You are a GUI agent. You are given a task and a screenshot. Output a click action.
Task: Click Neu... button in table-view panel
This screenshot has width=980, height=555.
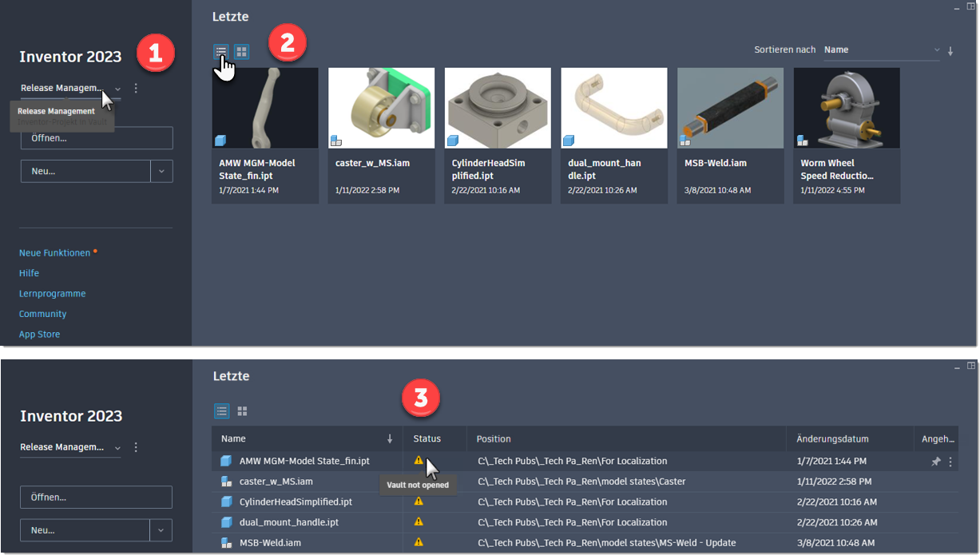coord(85,530)
